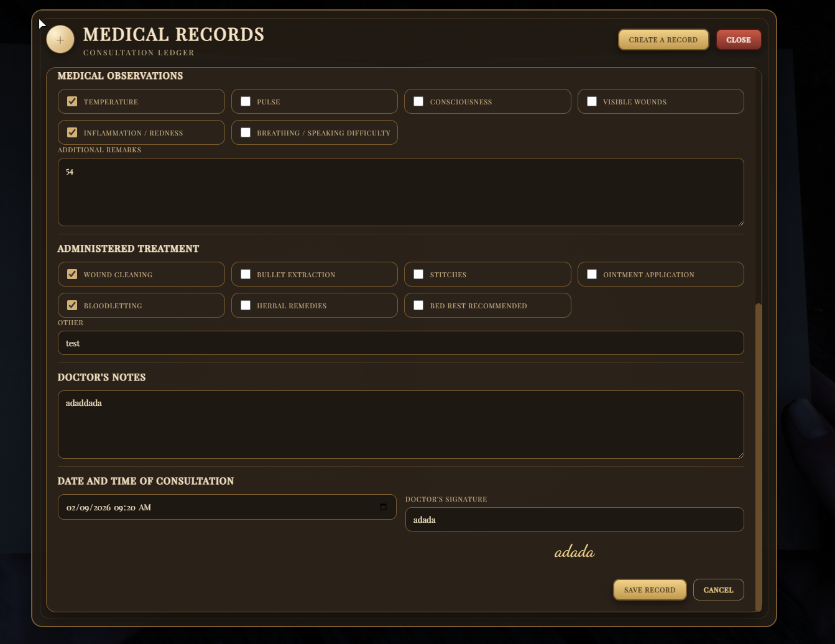835x644 pixels.
Task: Disable the Bloodletting checkbox
Action: click(x=72, y=305)
